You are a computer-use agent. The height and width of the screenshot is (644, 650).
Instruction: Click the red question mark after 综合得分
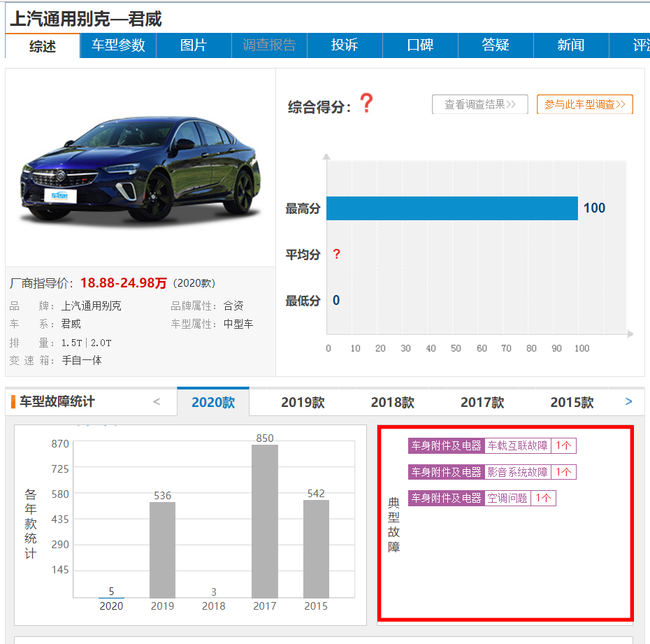pos(366,103)
